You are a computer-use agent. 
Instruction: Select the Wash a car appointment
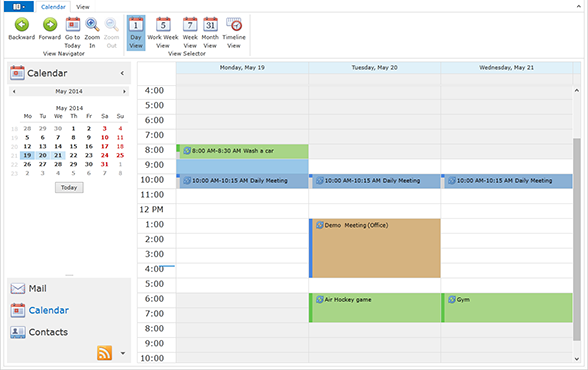[x=243, y=151]
